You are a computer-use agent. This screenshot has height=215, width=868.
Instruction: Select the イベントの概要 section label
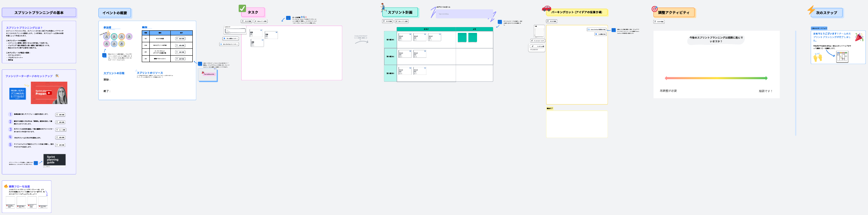(115, 13)
